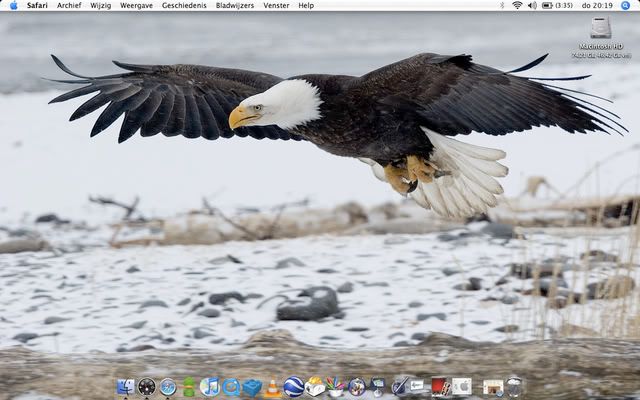Open the green Adium duck icon

pos(189,387)
